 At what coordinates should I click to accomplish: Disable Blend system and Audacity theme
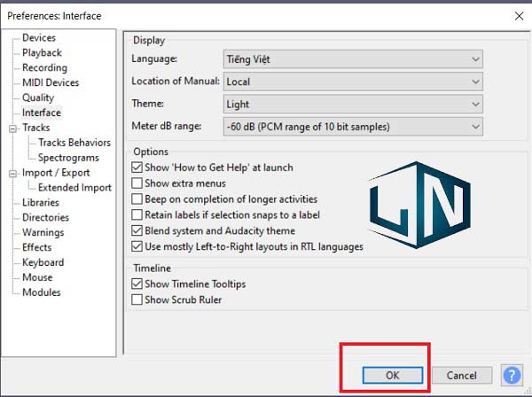(x=137, y=230)
